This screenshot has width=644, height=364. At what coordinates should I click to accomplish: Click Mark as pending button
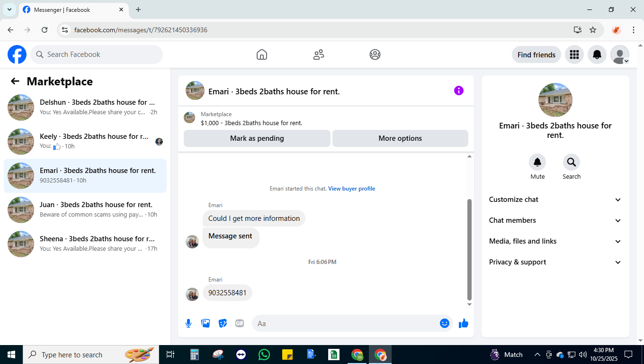tap(257, 138)
